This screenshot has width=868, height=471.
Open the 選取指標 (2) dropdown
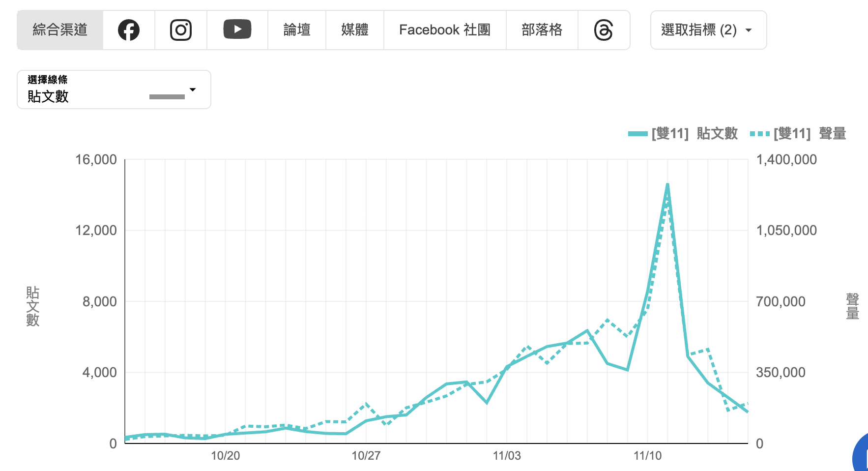coord(708,30)
